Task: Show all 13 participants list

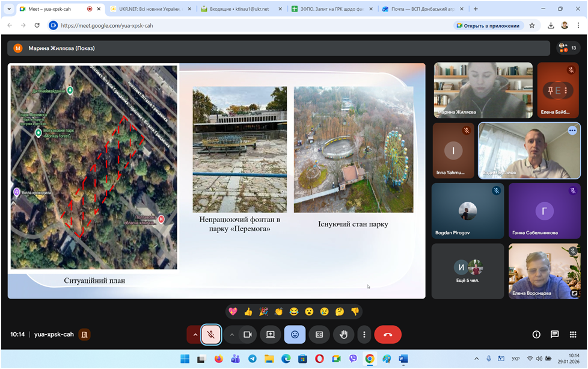Action: pos(568,48)
